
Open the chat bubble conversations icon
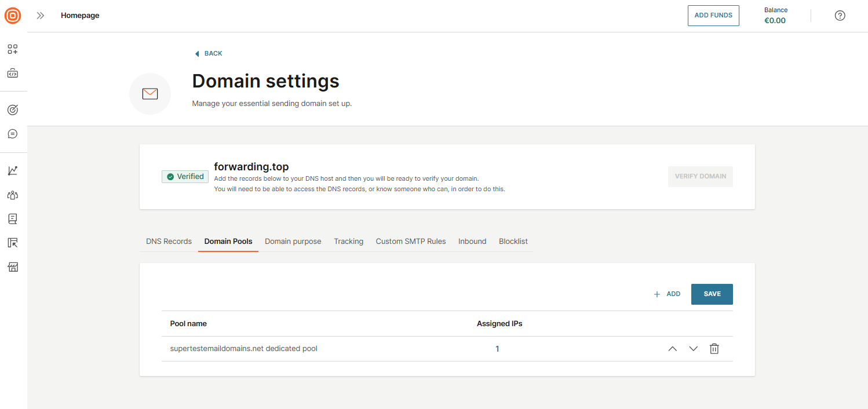[x=13, y=134]
